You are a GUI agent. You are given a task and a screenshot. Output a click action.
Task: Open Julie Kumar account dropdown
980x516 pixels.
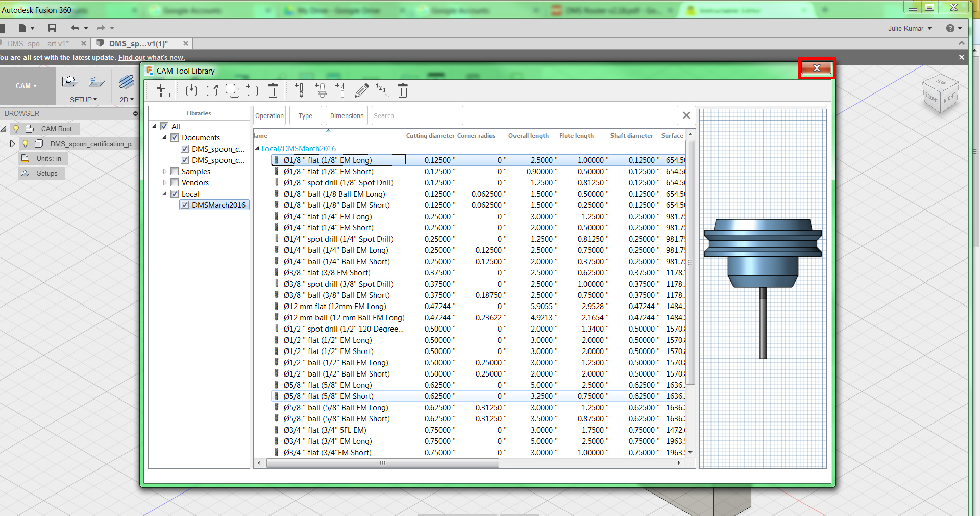(910, 28)
